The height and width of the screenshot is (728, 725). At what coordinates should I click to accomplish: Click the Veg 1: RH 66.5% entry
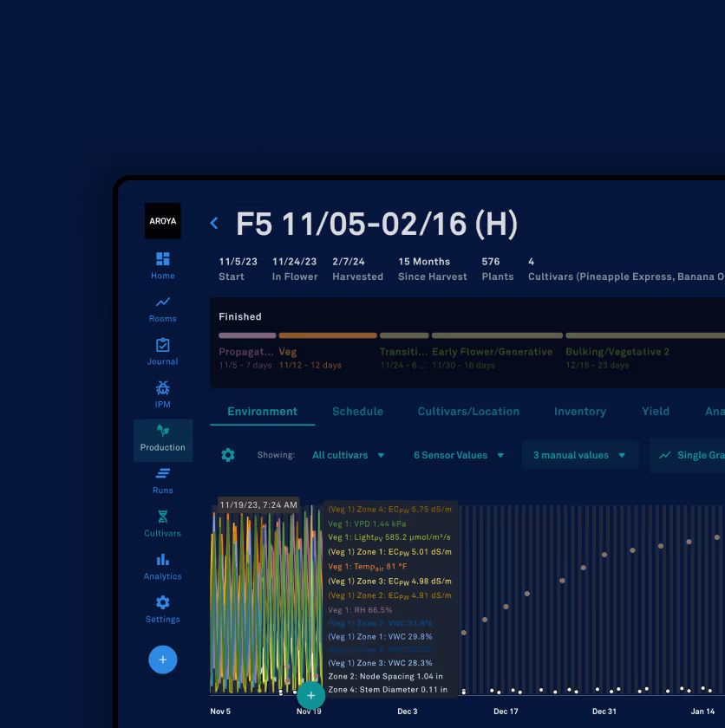[360, 610]
